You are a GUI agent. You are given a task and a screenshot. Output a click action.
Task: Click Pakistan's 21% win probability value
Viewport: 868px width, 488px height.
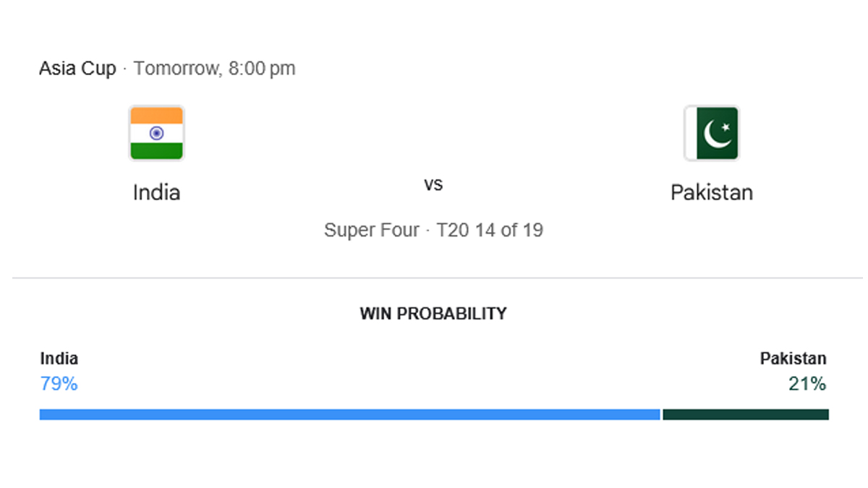(807, 384)
